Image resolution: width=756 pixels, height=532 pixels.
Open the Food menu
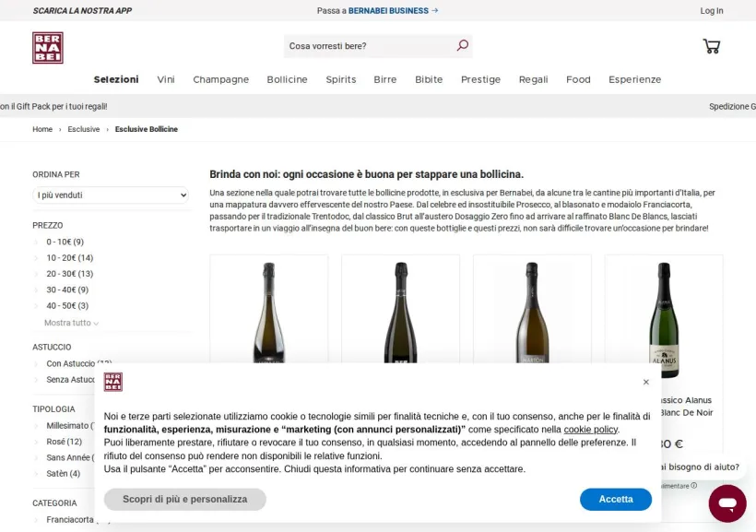578,79
